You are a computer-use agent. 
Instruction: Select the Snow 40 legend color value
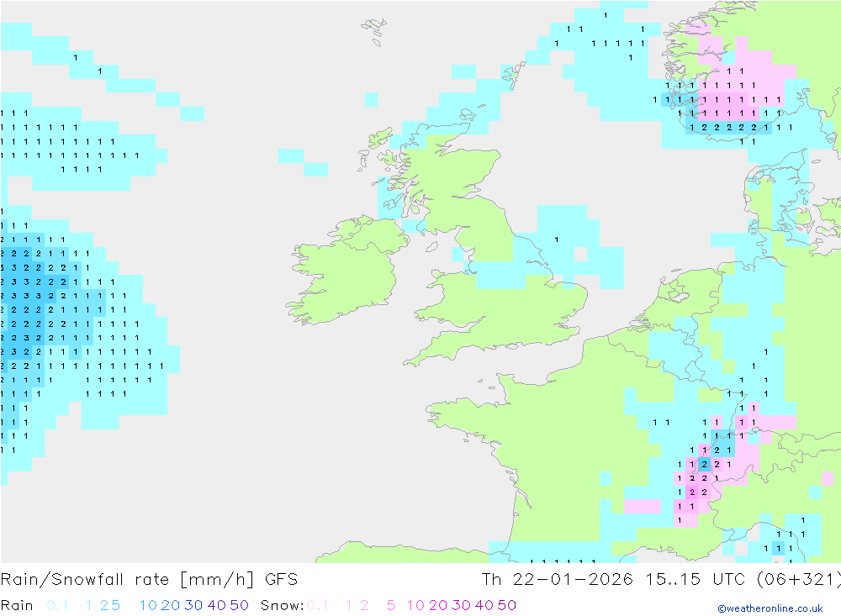coord(484,605)
